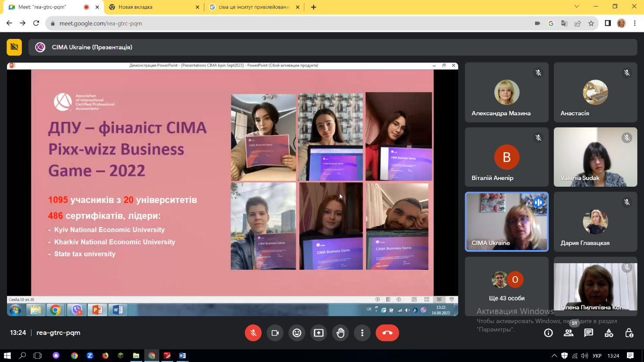Open host controls lock icon
Image resolution: width=644 pixels, height=362 pixels.
(x=629, y=333)
